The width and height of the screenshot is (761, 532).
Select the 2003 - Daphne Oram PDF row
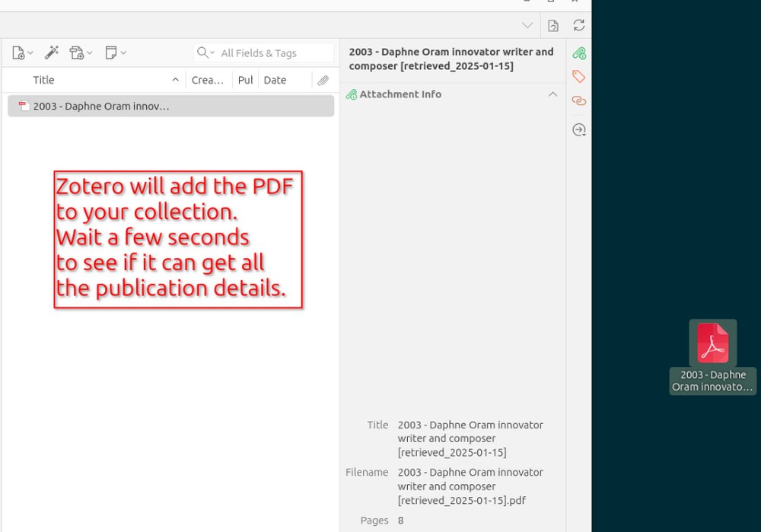[x=170, y=107]
